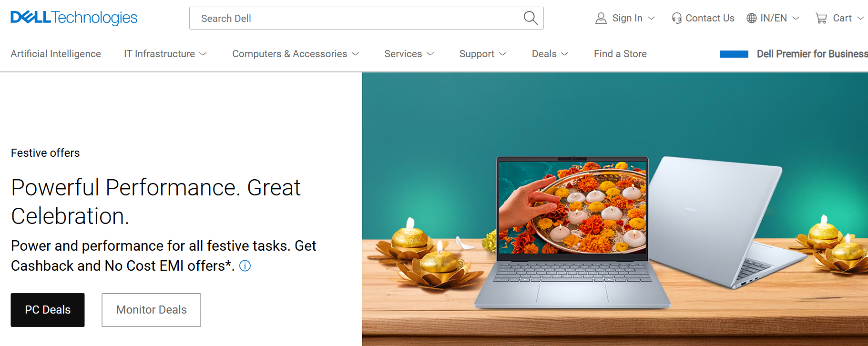
Task: Expand the Cart dropdown chevron
Action: click(x=860, y=18)
